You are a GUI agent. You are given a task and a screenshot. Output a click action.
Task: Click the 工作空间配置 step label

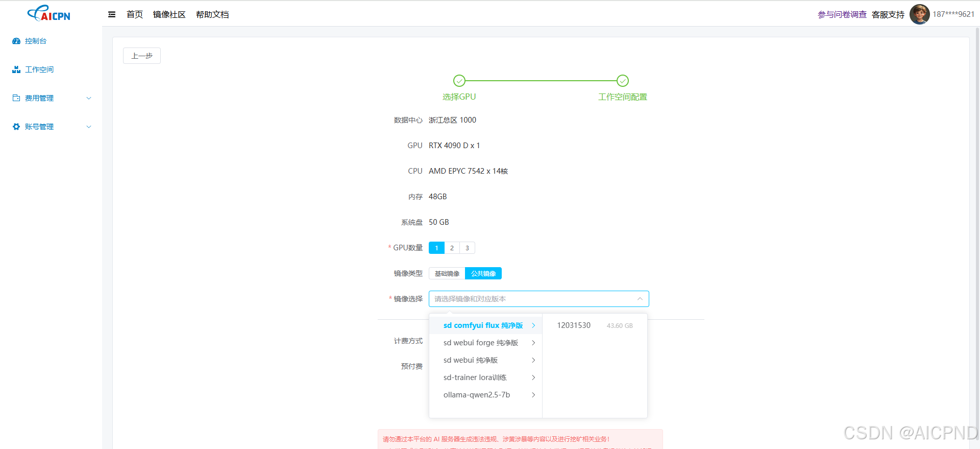point(623,97)
